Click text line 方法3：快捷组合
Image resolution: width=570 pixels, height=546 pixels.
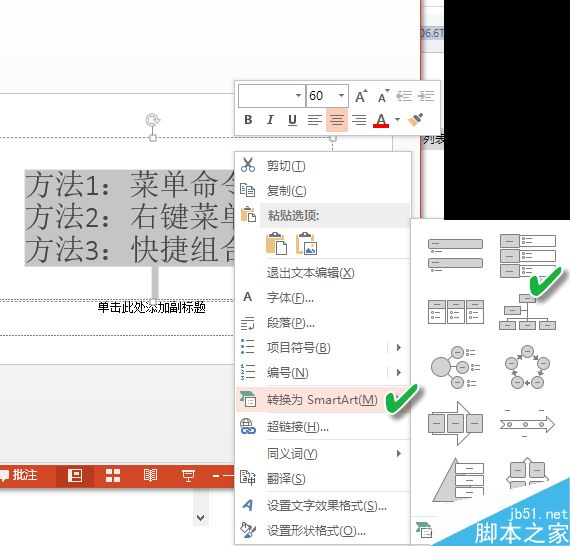[131, 249]
